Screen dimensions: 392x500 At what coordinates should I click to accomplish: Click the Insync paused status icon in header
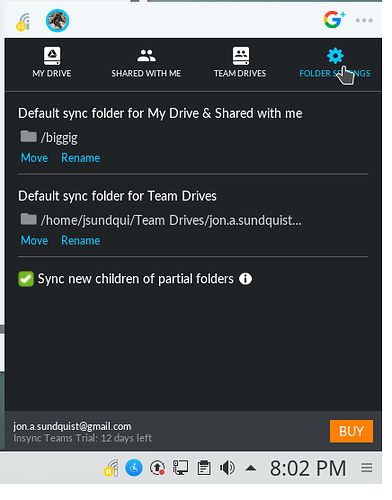[x=23, y=22]
